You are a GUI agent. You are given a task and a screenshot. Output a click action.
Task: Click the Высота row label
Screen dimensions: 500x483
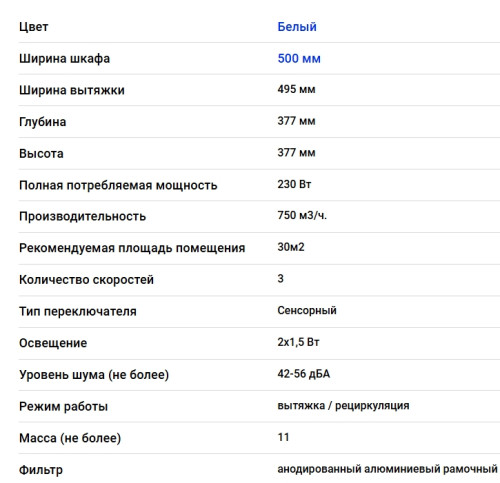point(41,154)
